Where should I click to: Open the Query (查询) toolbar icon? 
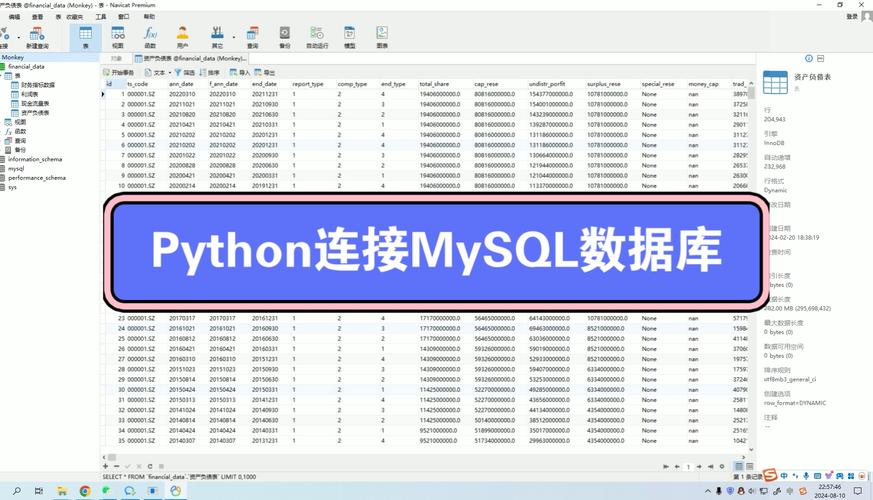[x=253, y=38]
